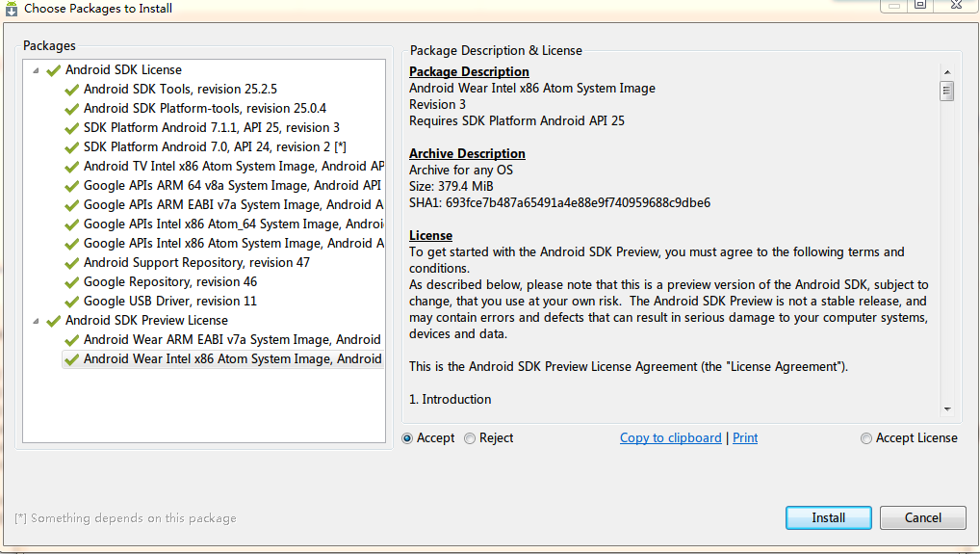Select Google APIs Intel x86 Atom_64 System Image
Screen dimensions: 980x554
point(234,224)
